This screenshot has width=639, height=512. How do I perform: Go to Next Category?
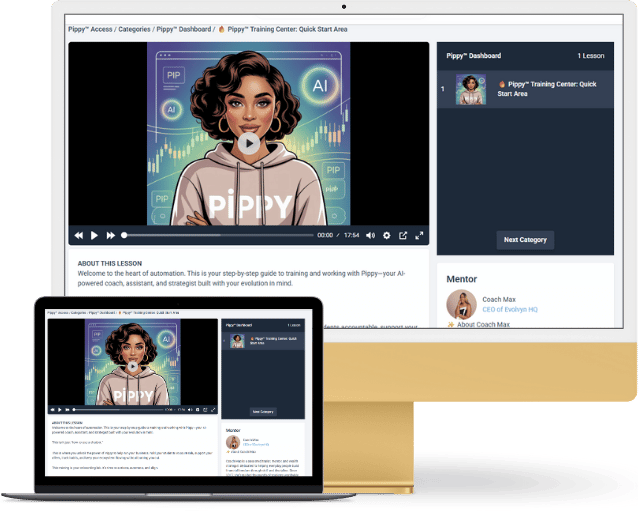[x=525, y=240]
